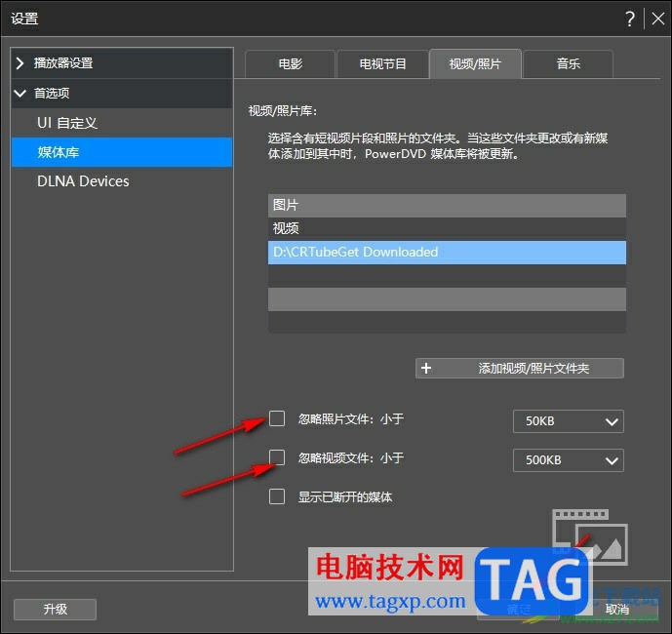Click the 升级 button
Screen dimensions: 672x634
(55, 610)
